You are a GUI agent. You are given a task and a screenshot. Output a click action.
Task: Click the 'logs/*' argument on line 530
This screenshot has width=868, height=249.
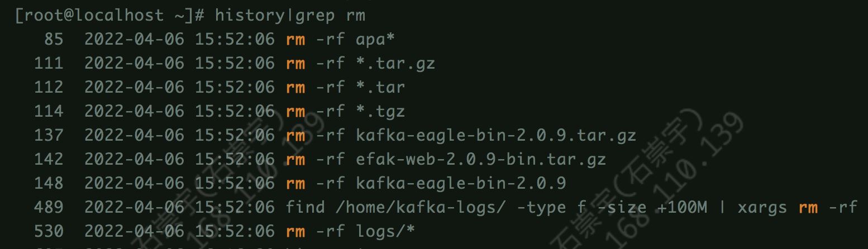[x=385, y=231]
